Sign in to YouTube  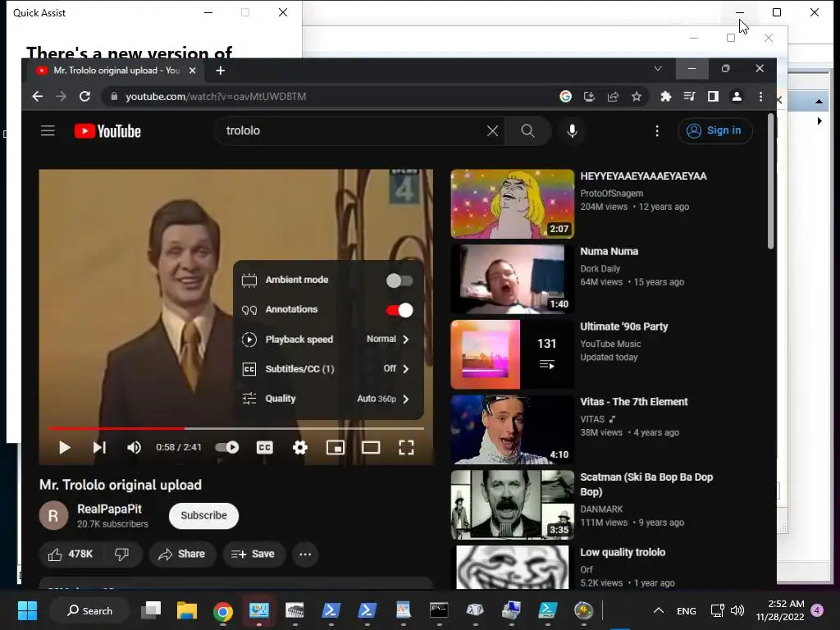715,130
